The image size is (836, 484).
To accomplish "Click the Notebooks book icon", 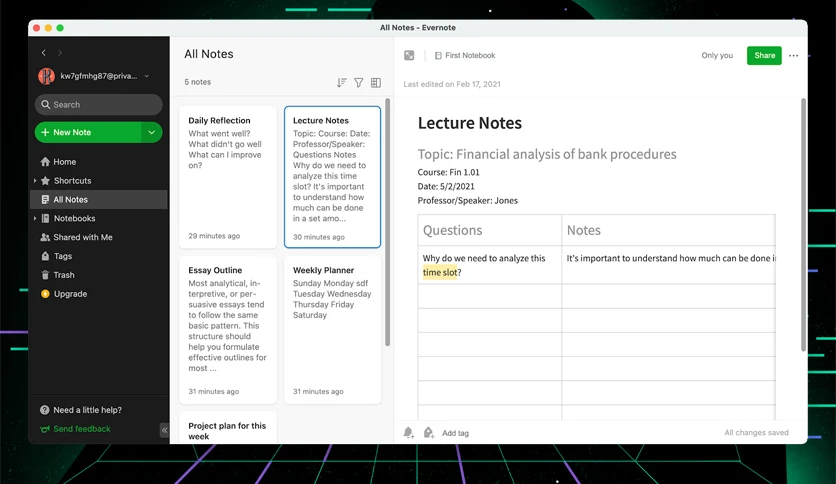I will (x=45, y=219).
